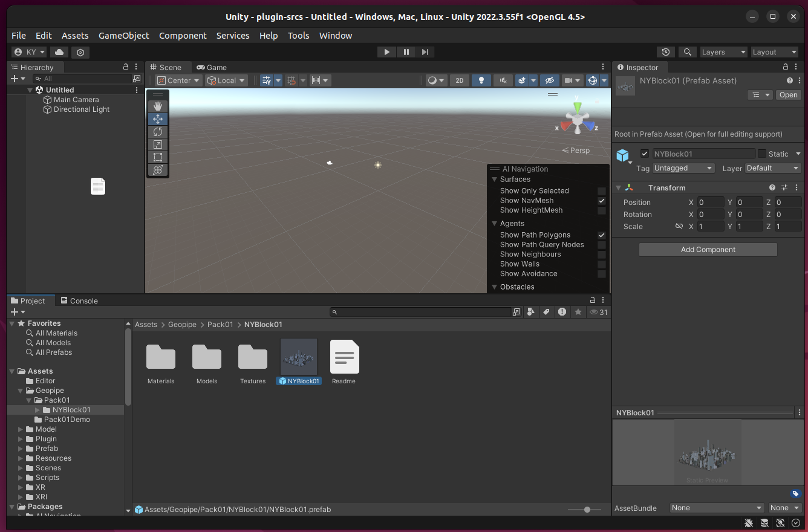The width and height of the screenshot is (808, 532).
Task: Select the combined Transform tool
Action: pos(158,170)
